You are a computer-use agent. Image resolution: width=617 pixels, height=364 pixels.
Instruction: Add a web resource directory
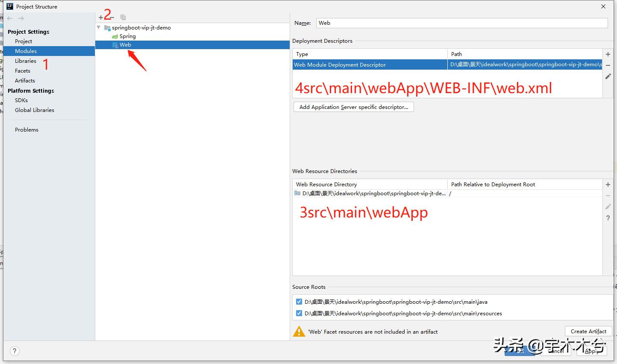[608, 185]
